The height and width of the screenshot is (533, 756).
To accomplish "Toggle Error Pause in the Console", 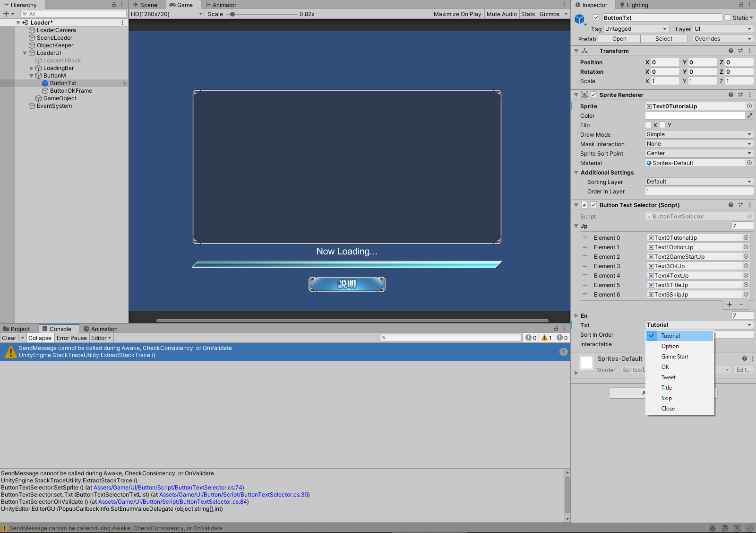I will coord(72,338).
